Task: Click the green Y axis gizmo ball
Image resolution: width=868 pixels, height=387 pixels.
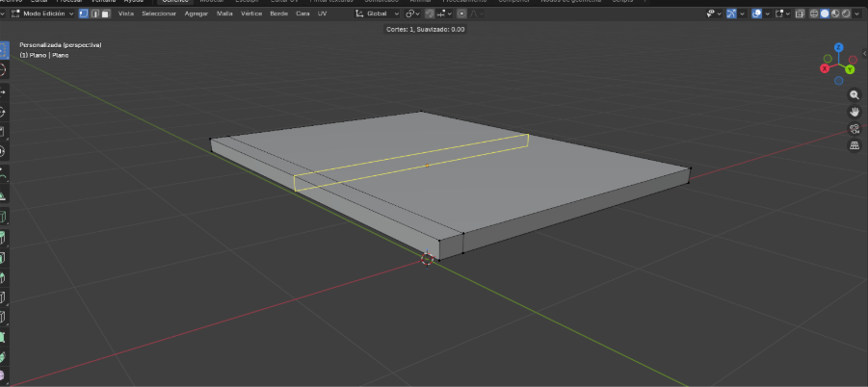Action: pyautogui.click(x=850, y=69)
